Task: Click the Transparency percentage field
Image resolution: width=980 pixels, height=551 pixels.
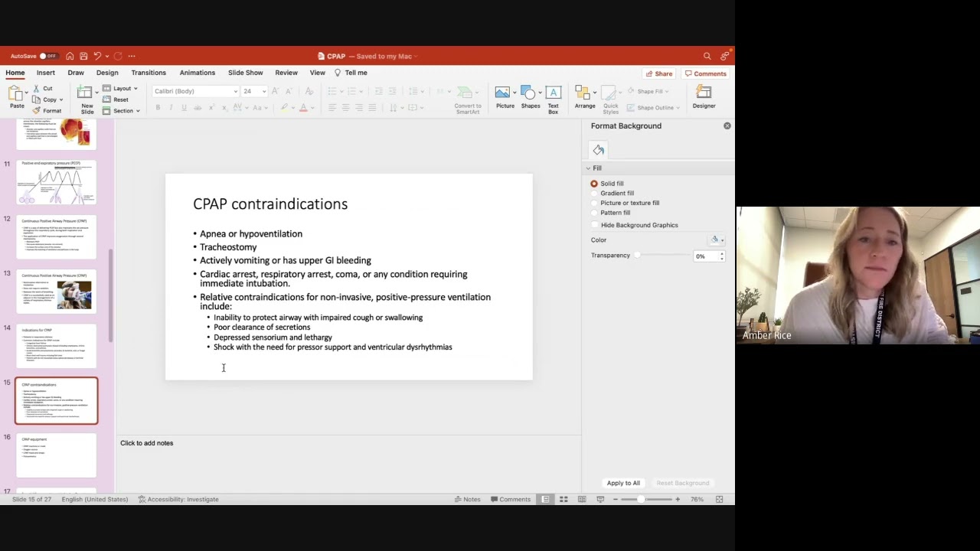Action: tap(705, 256)
